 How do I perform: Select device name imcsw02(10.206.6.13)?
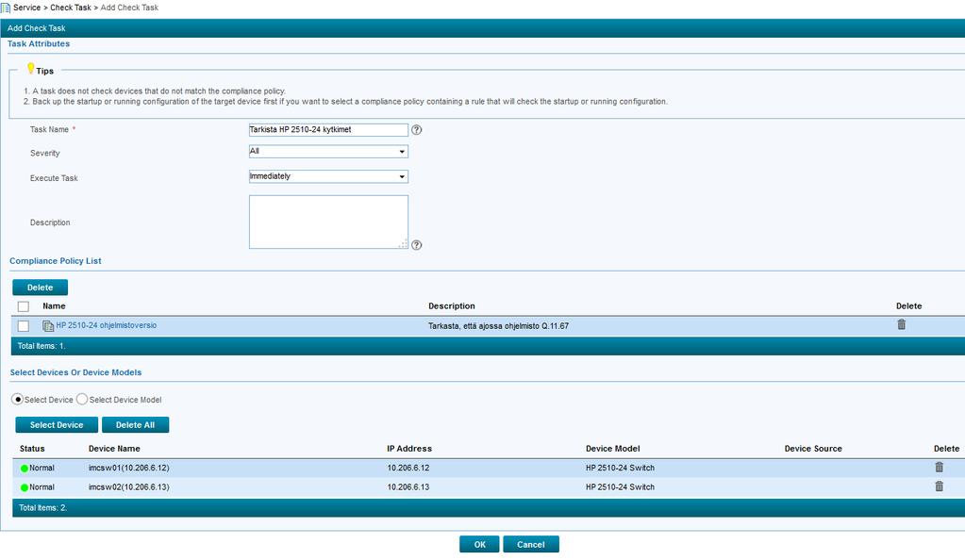[x=128, y=486]
